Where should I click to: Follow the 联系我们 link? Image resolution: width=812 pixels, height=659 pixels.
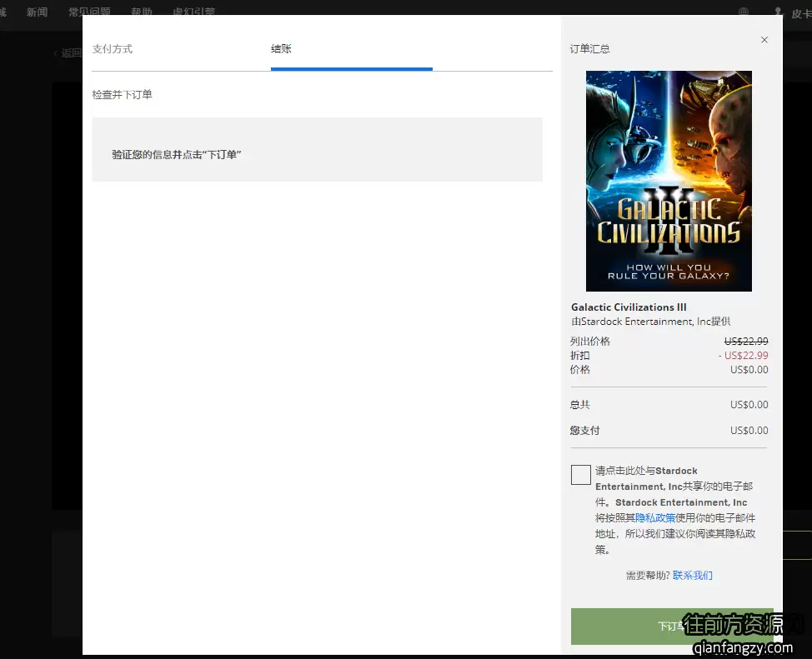[x=693, y=575]
